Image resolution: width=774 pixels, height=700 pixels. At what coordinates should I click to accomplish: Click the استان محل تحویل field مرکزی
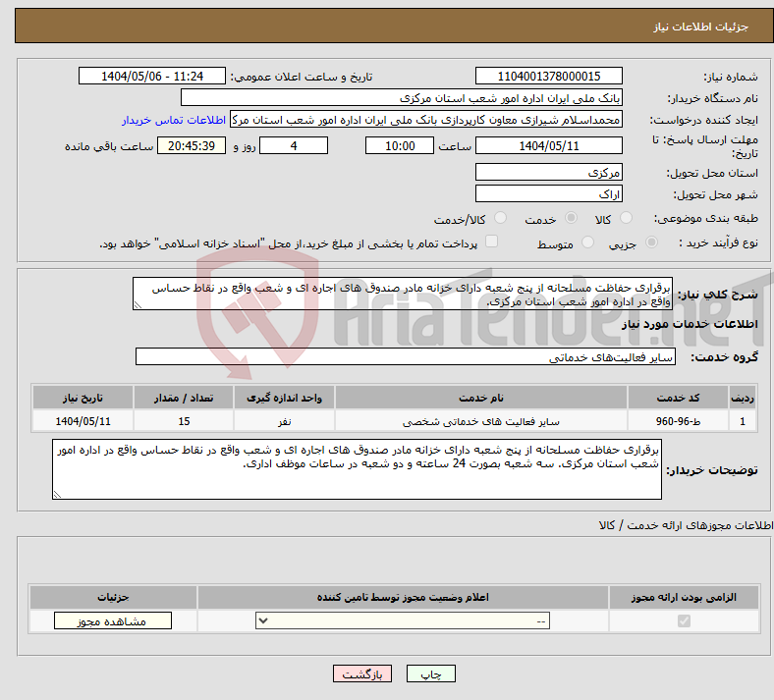[548, 172]
